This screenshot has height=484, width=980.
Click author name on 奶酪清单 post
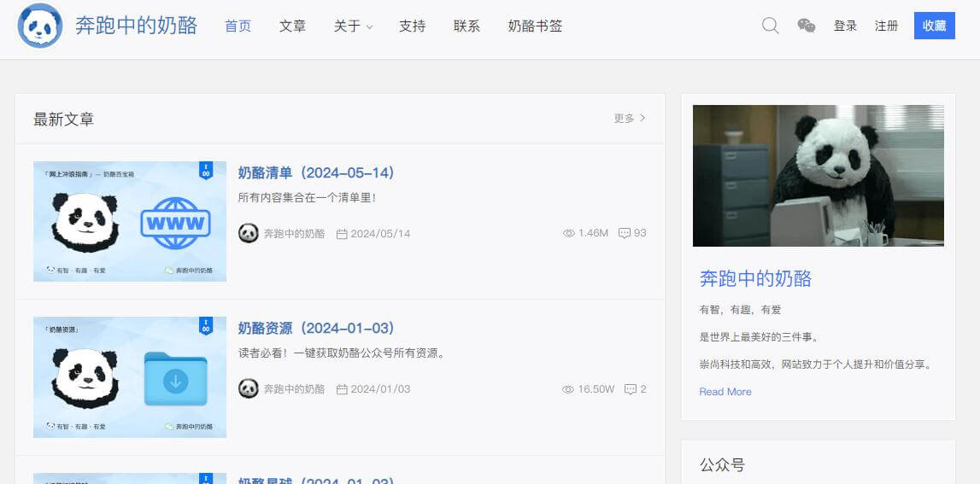coord(295,234)
